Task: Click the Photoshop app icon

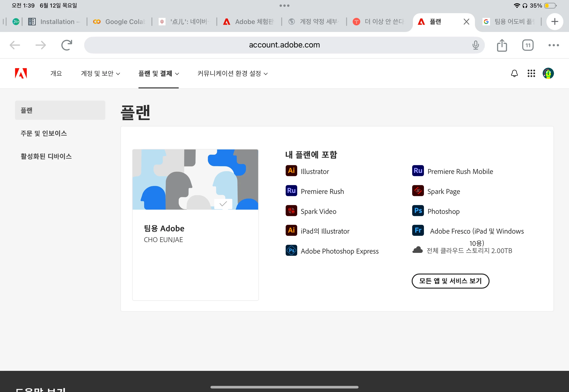Action: click(418, 211)
